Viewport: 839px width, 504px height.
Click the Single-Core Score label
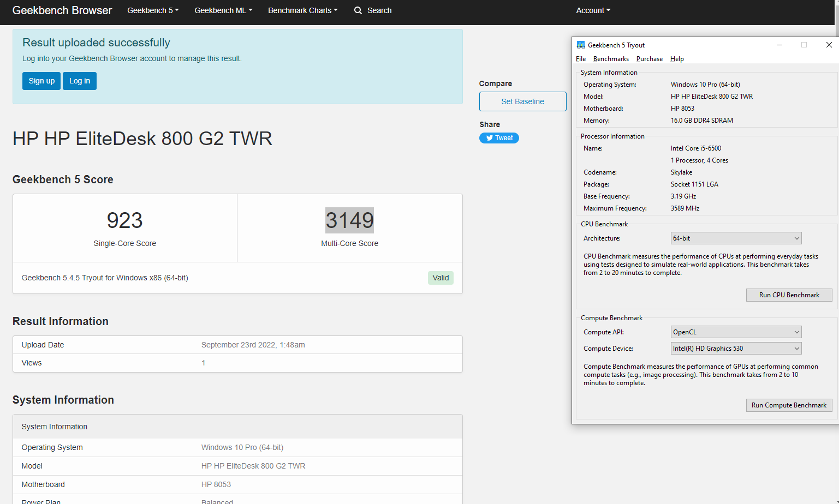coord(125,243)
